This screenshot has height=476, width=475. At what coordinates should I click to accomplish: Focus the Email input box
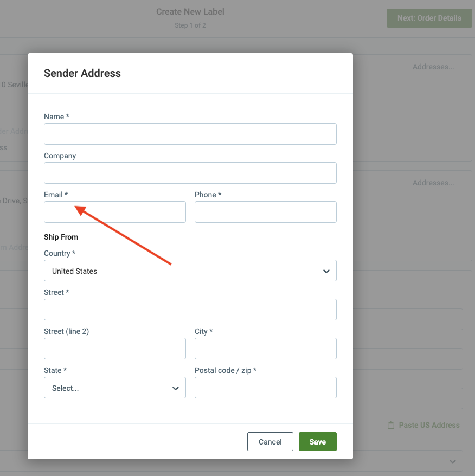pyautogui.click(x=114, y=212)
